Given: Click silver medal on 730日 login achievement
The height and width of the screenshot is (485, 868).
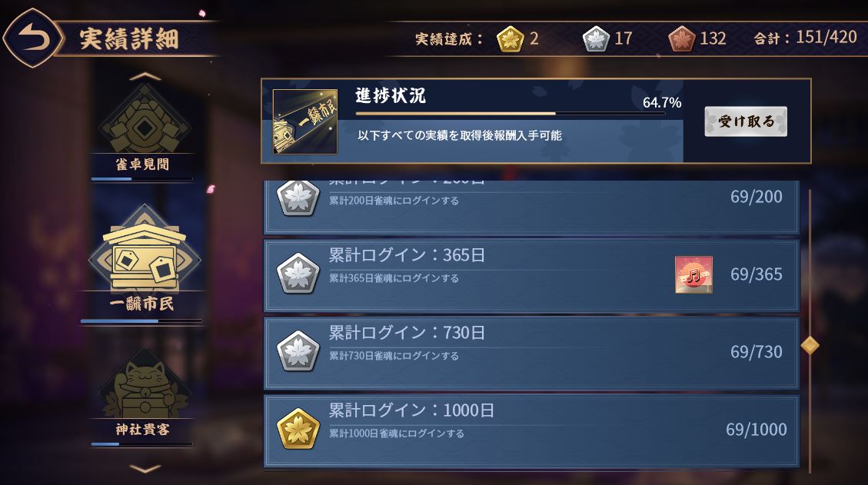Looking at the screenshot, I should [298, 351].
